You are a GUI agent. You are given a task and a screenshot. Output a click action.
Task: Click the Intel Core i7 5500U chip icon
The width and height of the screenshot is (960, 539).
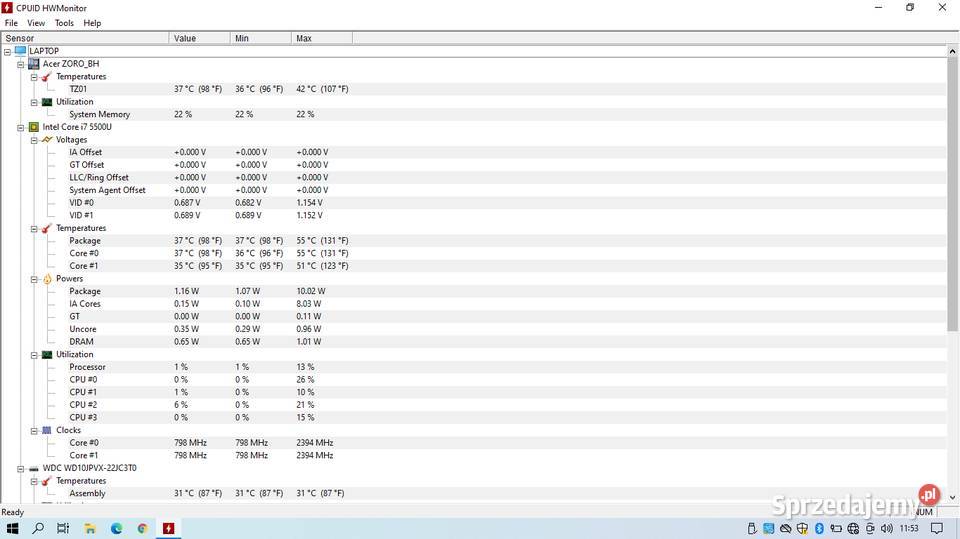pyautogui.click(x=34, y=127)
